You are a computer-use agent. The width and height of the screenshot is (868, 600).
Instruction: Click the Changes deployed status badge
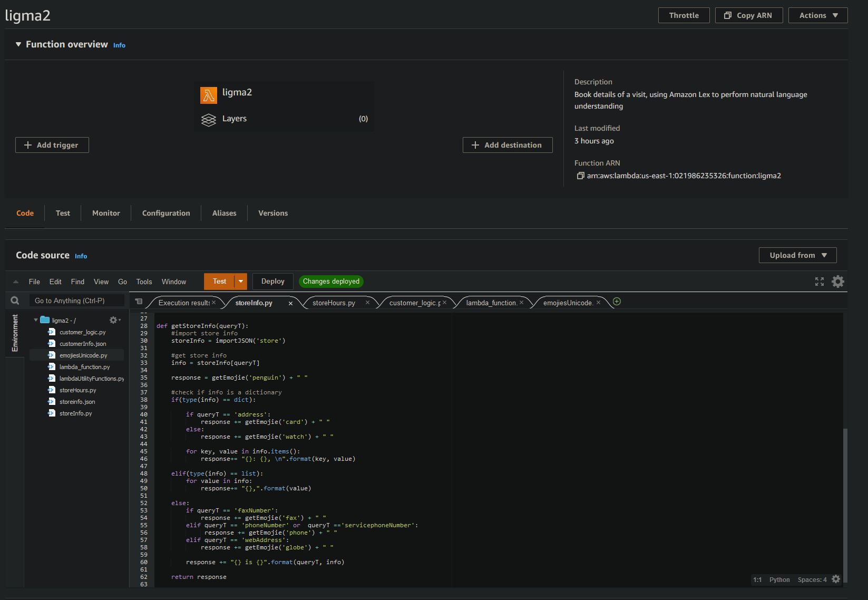click(331, 281)
